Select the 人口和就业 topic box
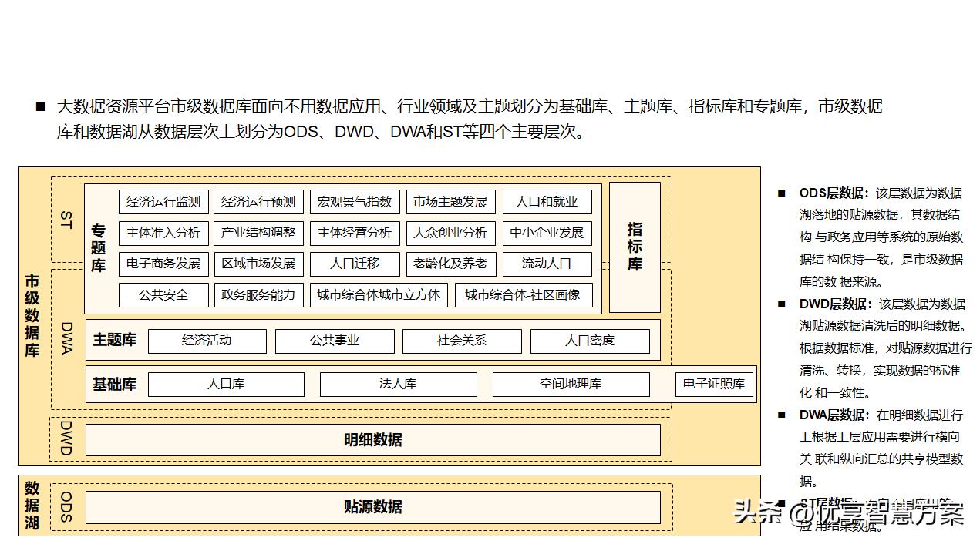The height and width of the screenshot is (541, 980). point(547,201)
